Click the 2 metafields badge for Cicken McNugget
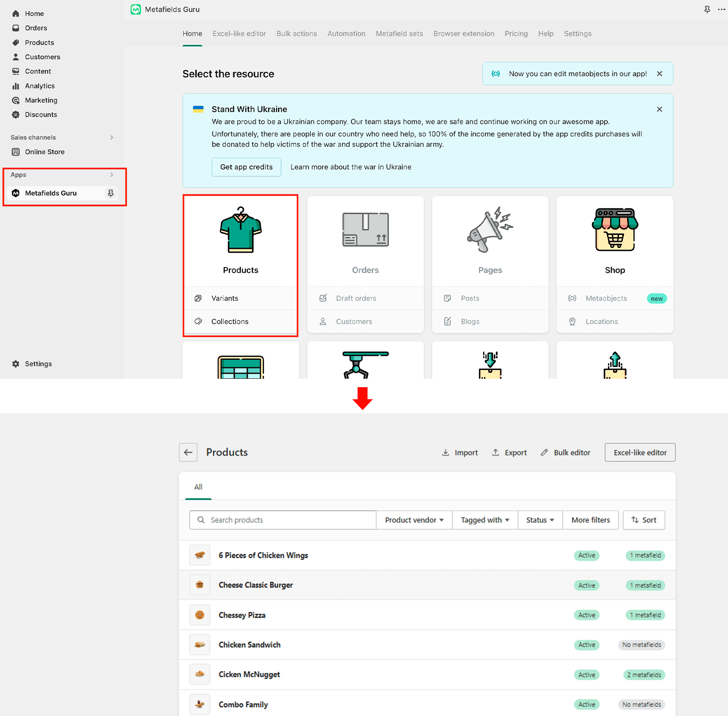Viewport: 728px width, 716px height. (x=644, y=675)
